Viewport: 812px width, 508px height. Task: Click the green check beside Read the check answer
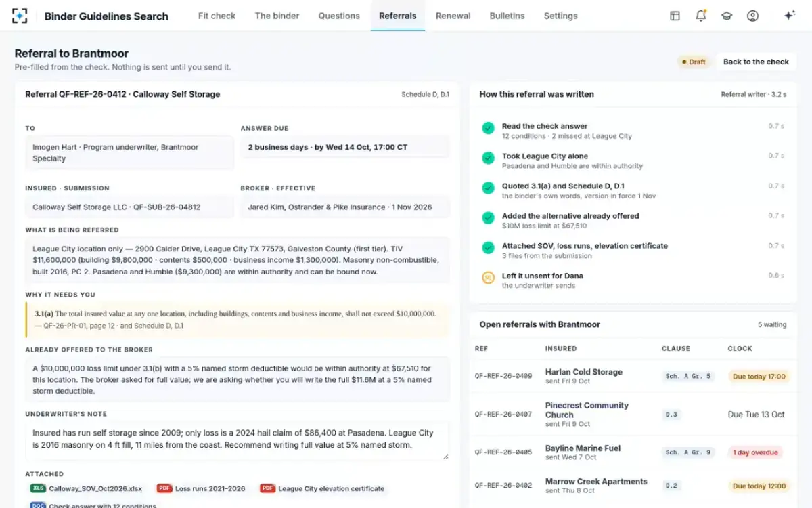(x=488, y=128)
